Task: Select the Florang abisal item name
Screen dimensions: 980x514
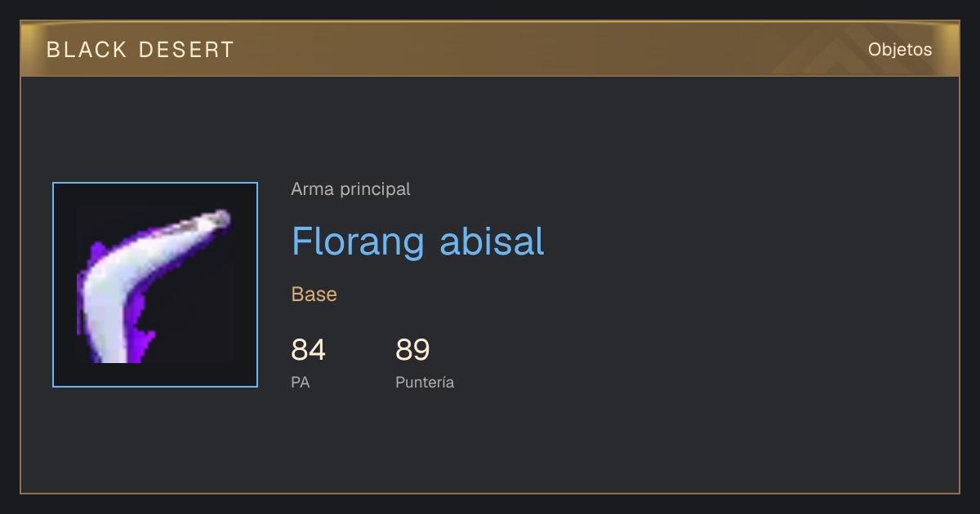Action: pyautogui.click(x=418, y=241)
